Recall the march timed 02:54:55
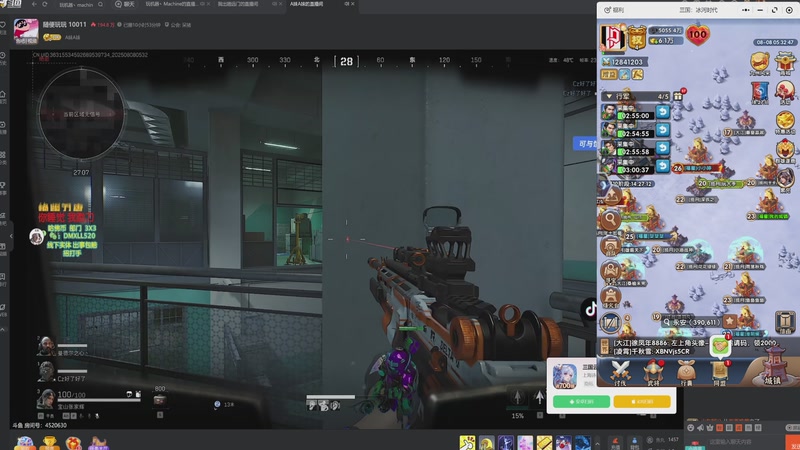800x450 pixels. [663, 130]
